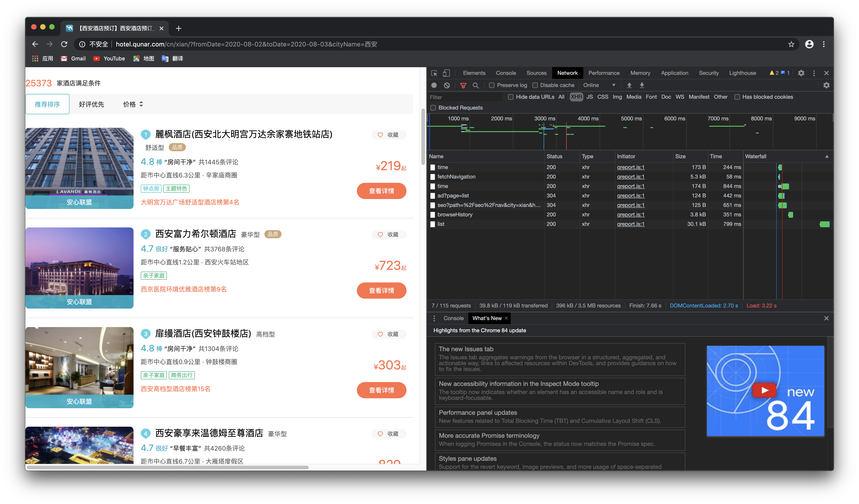Screen dimensions: 859x504
Task: Enable the Preserve log checkbox
Action: click(492, 85)
